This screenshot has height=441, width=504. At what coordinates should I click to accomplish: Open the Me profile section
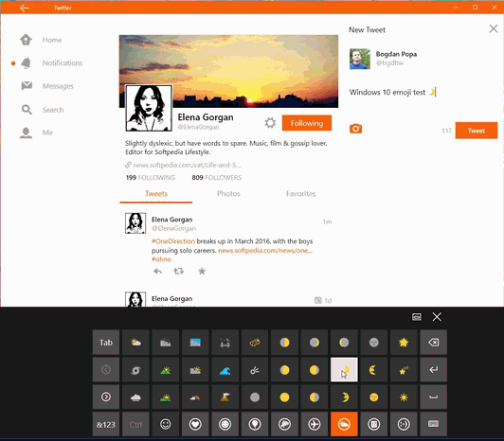(47, 132)
